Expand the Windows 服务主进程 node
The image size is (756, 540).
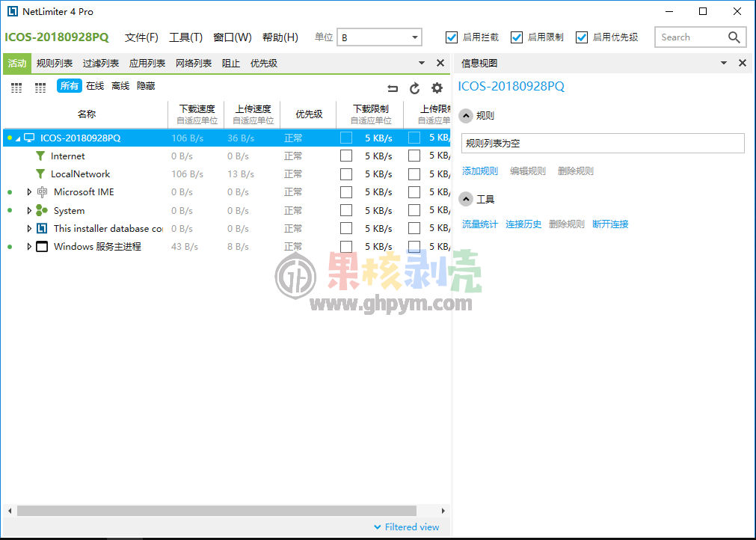coord(29,246)
